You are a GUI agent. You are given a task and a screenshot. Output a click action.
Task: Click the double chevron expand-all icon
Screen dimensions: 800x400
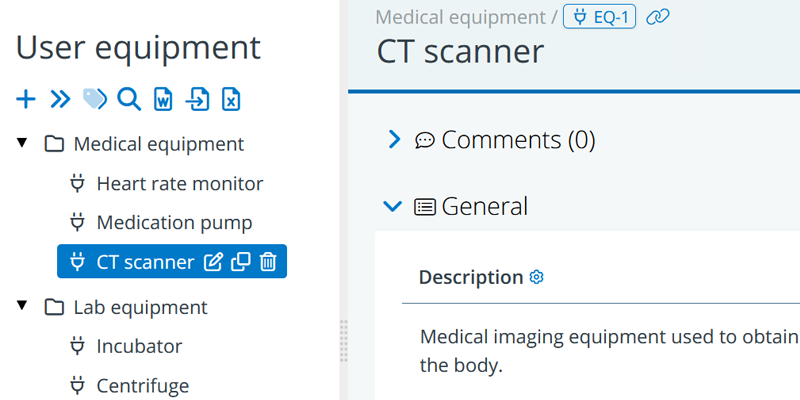(x=60, y=98)
